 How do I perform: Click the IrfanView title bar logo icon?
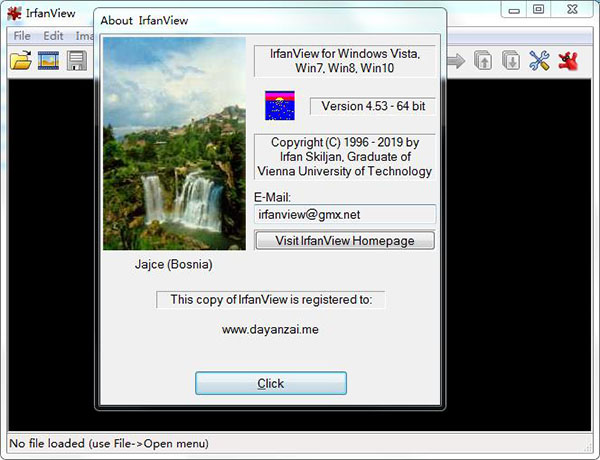click(x=15, y=13)
